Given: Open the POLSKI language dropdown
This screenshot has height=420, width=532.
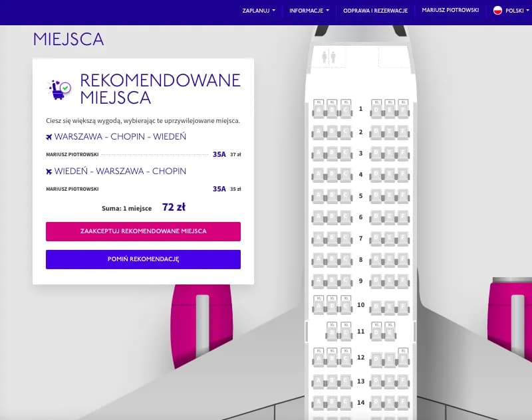Looking at the screenshot, I should 513,11.
